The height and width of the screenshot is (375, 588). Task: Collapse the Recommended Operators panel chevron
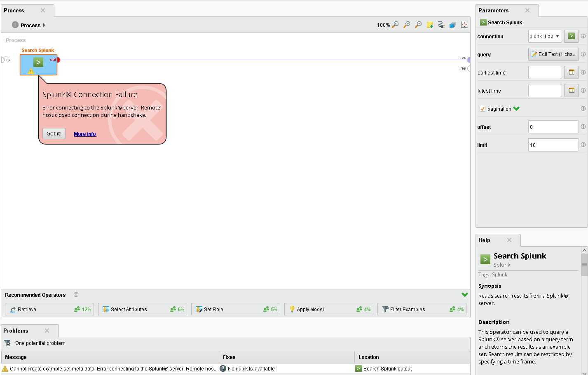(465, 295)
